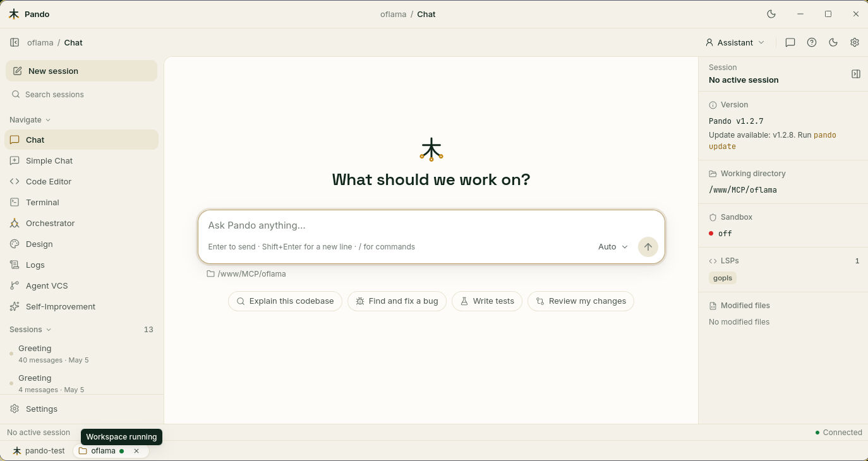Viewport: 868px width, 461px height.
Task: Collapse the left sidebar panel icon
Action: [x=15, y=42]
